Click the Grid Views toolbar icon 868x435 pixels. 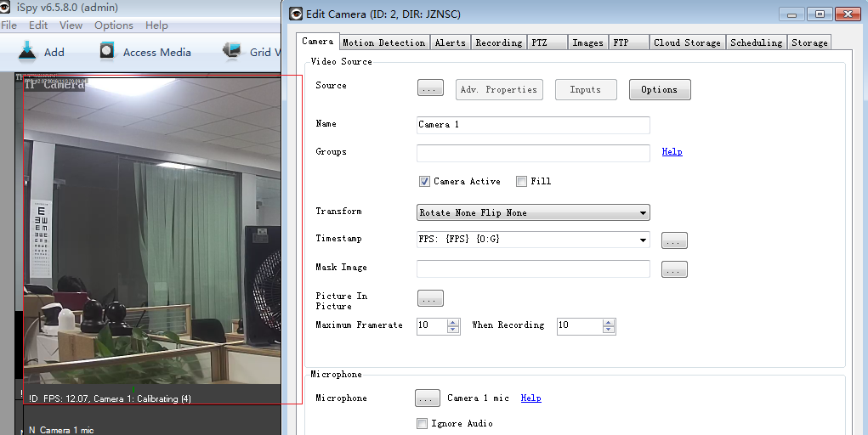(232, 51)
